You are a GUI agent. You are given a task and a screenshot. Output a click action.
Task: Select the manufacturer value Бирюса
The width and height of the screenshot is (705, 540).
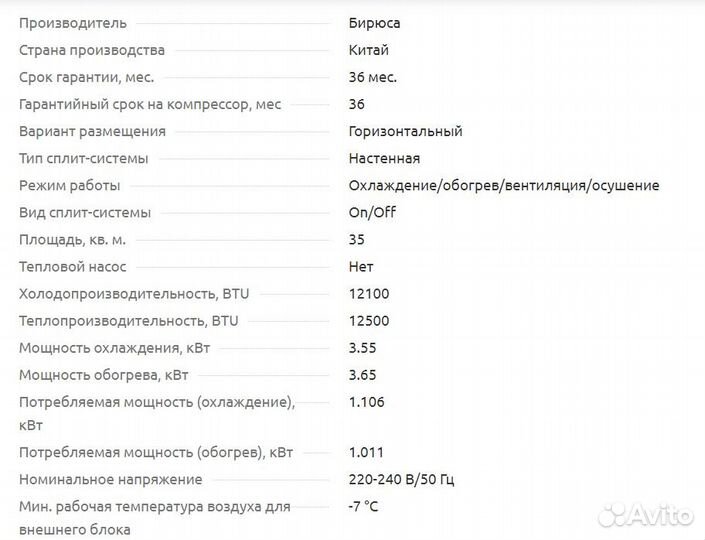375,23
